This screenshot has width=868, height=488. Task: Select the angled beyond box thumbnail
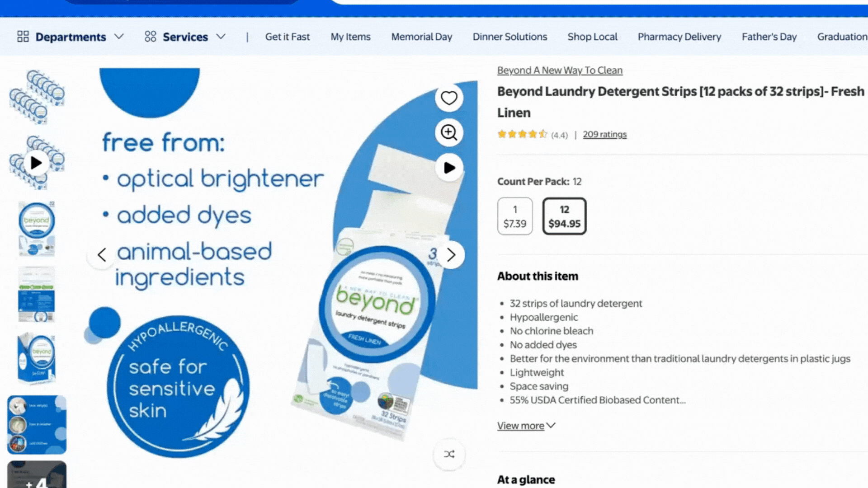coord(37,359)
